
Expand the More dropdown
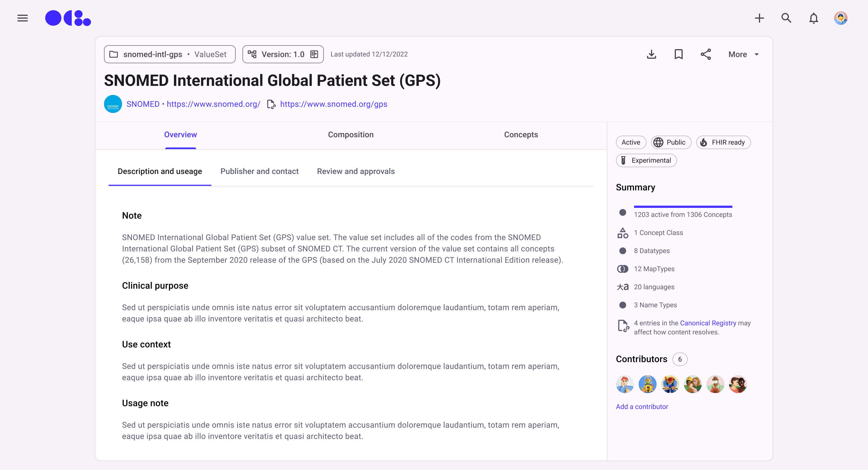[x=743, y=54]
